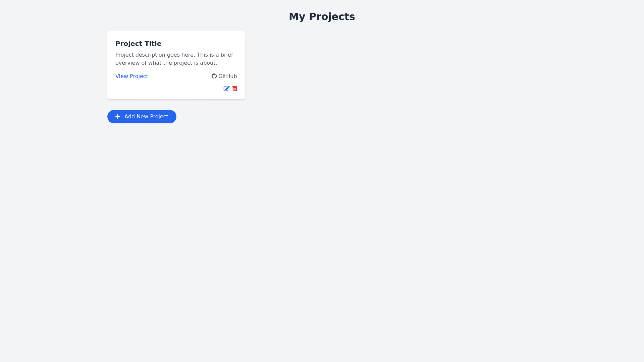Click the red trash delete icon

235,88
